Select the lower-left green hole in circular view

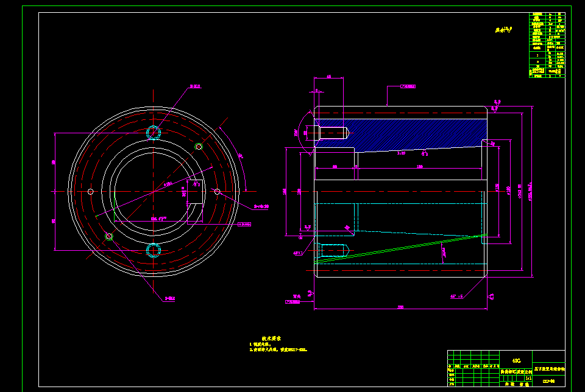coord(109,237)
